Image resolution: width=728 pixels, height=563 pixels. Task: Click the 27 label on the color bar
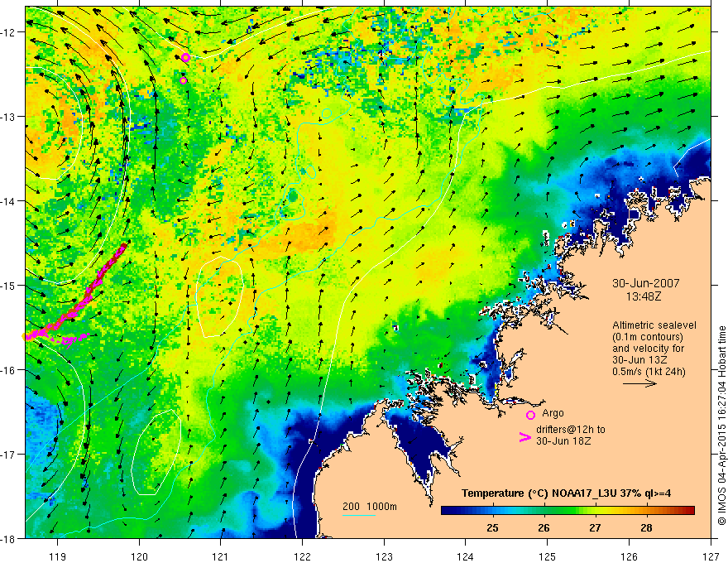pos(595,527)
